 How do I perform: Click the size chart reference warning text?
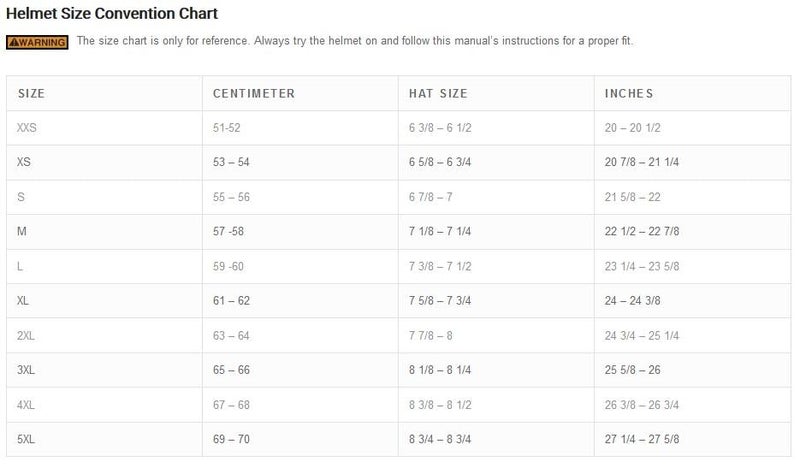coord(354,41)
